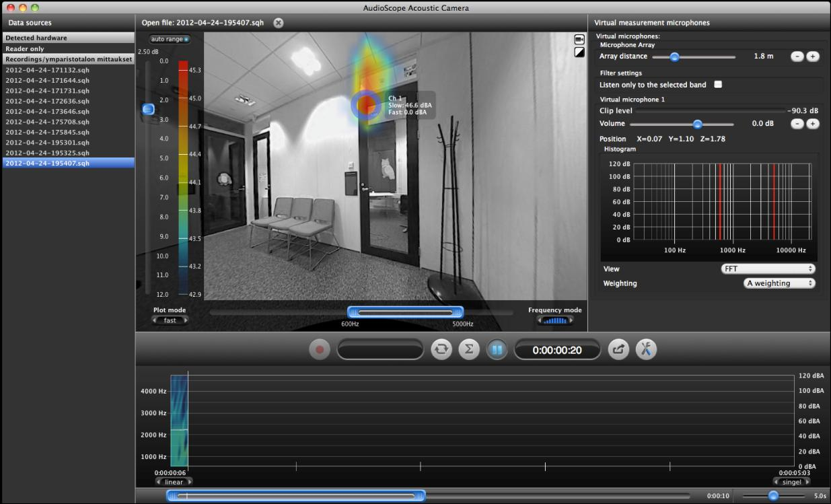Open recording 2012-04-24-173646.sqh
This screenshot has height=504, width=831.
[x=68, y=111]
